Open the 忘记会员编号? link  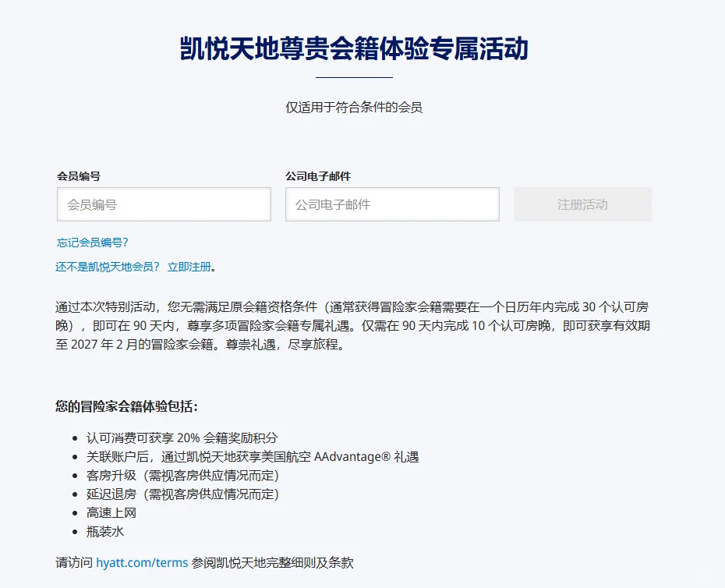click(93, 243)
